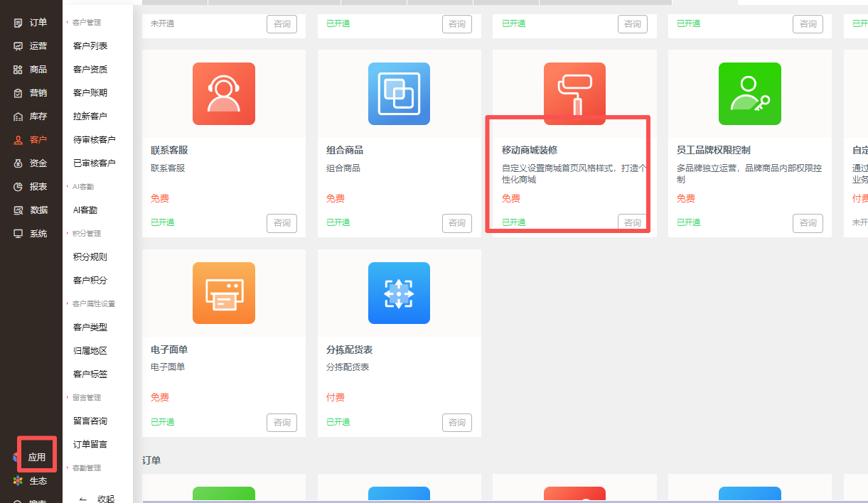Click the 组合商品 card title

(345, 151)
